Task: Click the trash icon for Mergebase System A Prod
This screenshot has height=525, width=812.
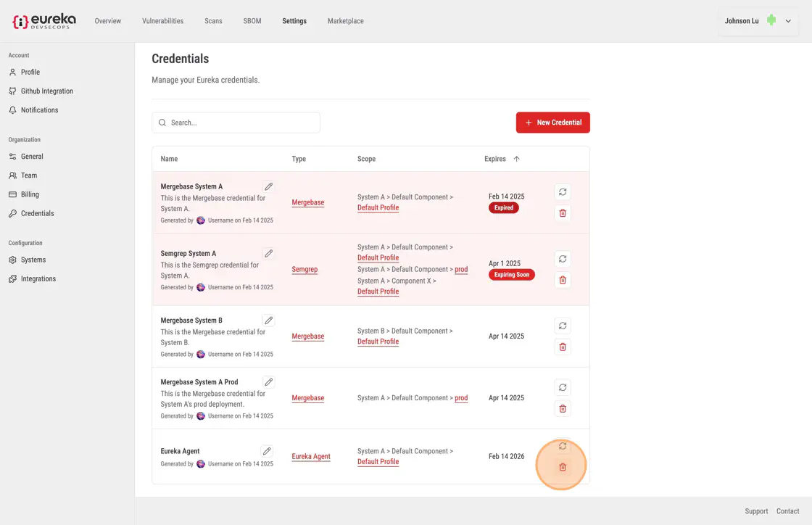Action: 562,408
